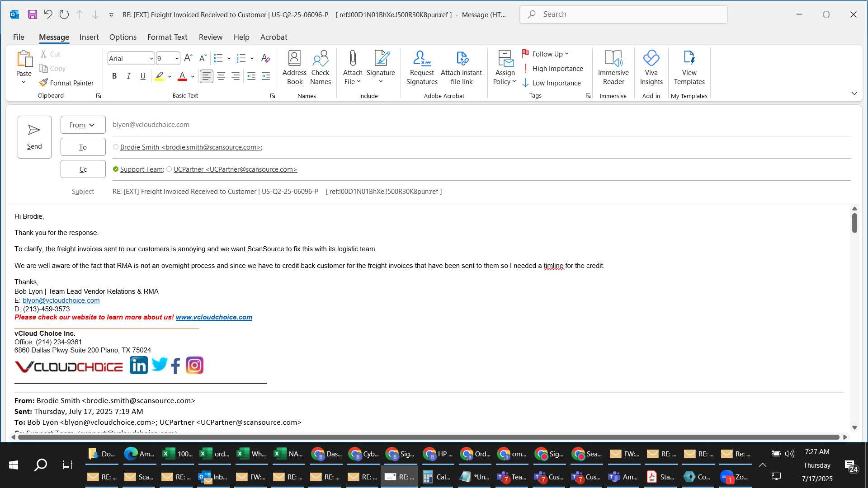Open the blyon@vcloudchoice.com email link
868x488 pixels.
pyautogui.click(x=61, y=300)
